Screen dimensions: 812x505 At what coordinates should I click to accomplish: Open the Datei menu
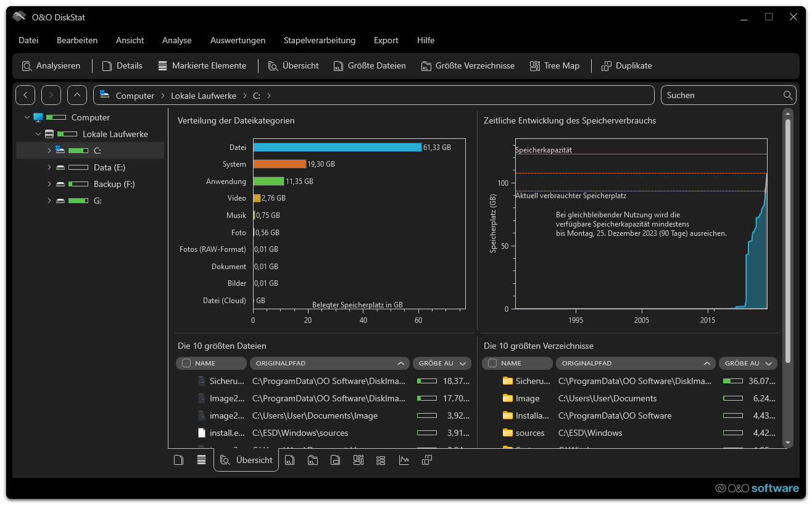pos(28,40)
